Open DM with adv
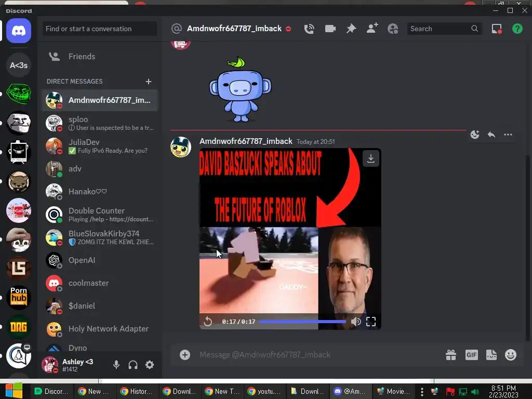 click(100, 169)
